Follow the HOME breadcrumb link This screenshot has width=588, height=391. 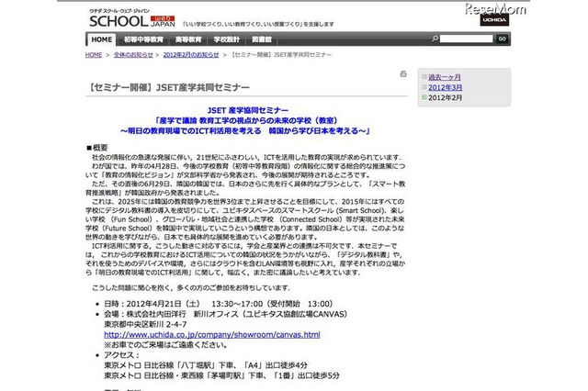click(94, 55)
